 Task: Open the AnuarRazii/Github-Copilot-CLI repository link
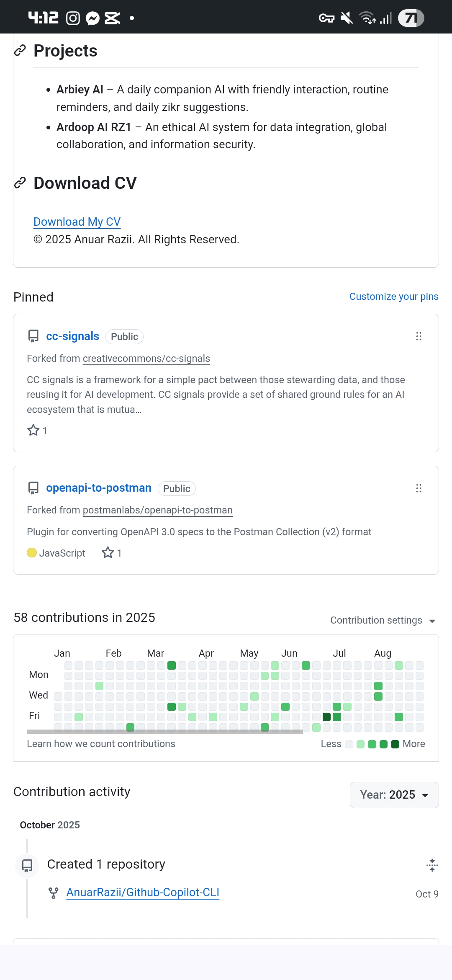click(143, 892)
